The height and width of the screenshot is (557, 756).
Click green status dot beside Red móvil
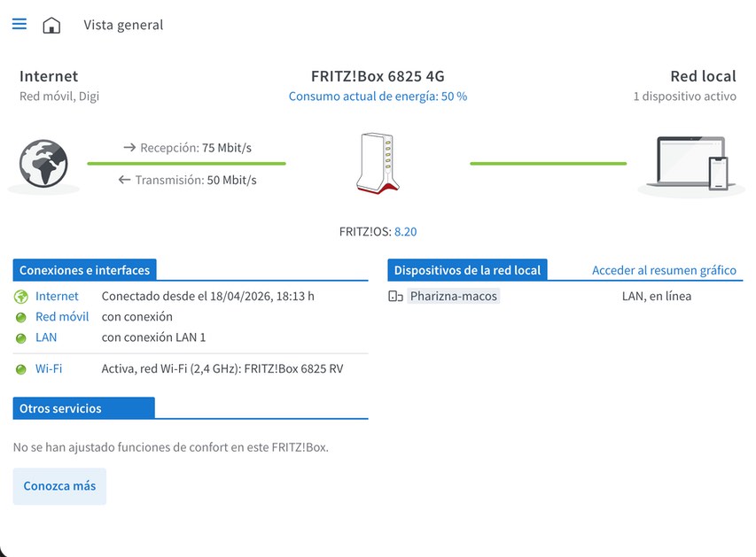tap(20, 318)
